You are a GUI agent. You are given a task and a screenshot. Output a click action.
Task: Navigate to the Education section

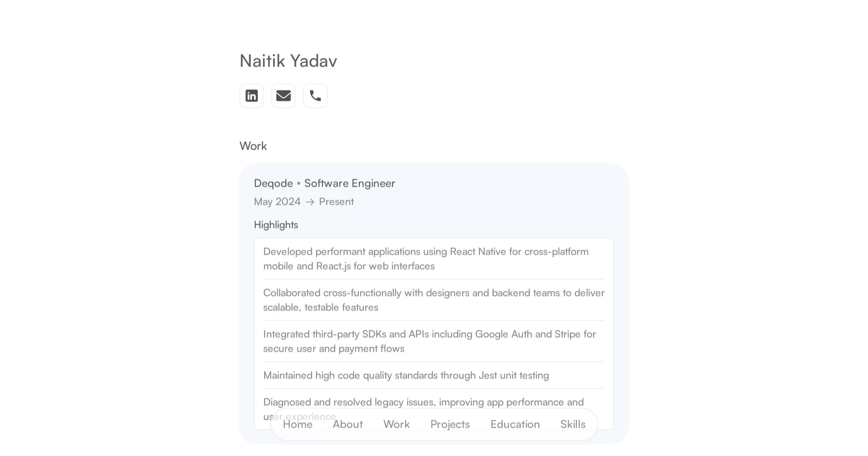[x=515, y=424]
